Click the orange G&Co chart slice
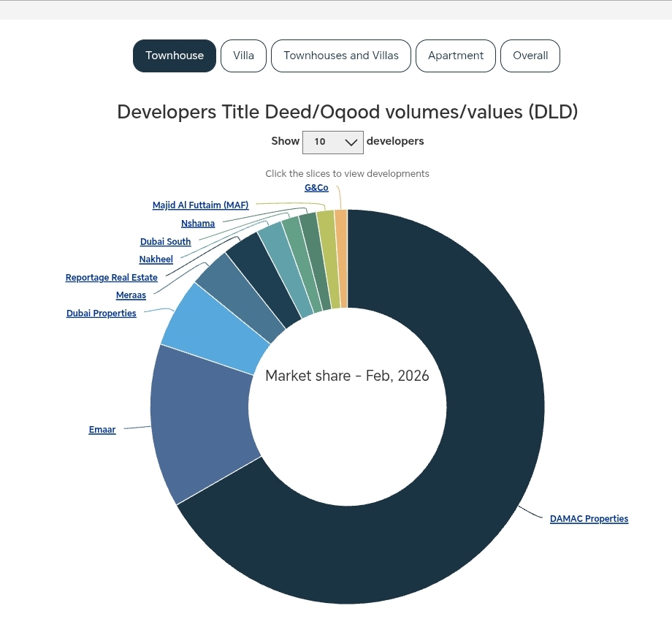This screenshot has width=672, height=622. pyautogui.click(x=341, y=256)
